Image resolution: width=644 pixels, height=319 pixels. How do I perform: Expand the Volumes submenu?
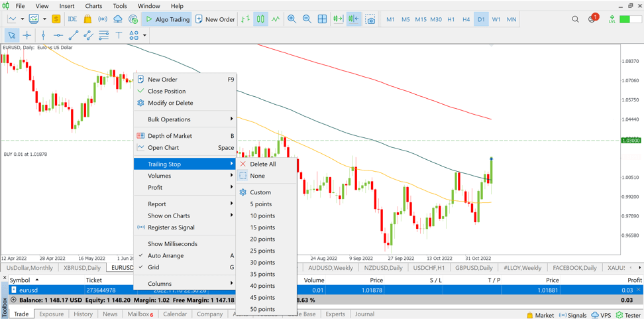[x=186, y=176]
